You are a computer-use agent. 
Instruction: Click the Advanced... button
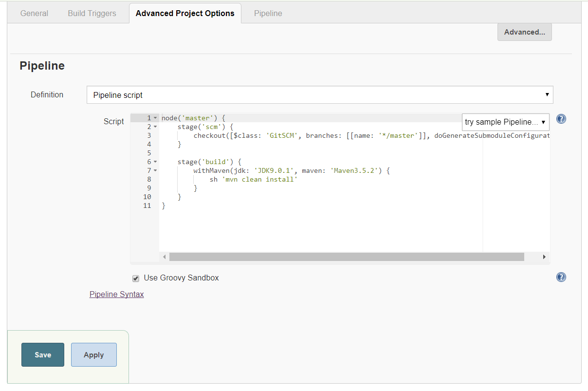click(524, 32)
